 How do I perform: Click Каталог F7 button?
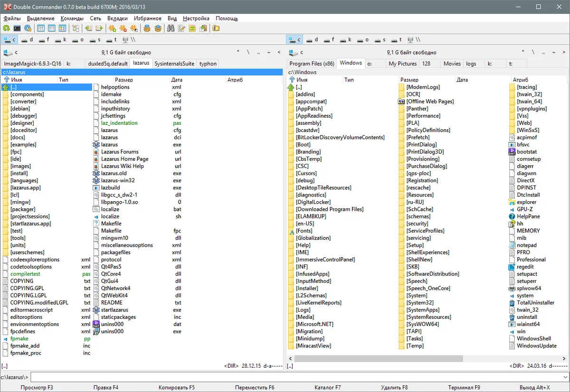[328, 388]
